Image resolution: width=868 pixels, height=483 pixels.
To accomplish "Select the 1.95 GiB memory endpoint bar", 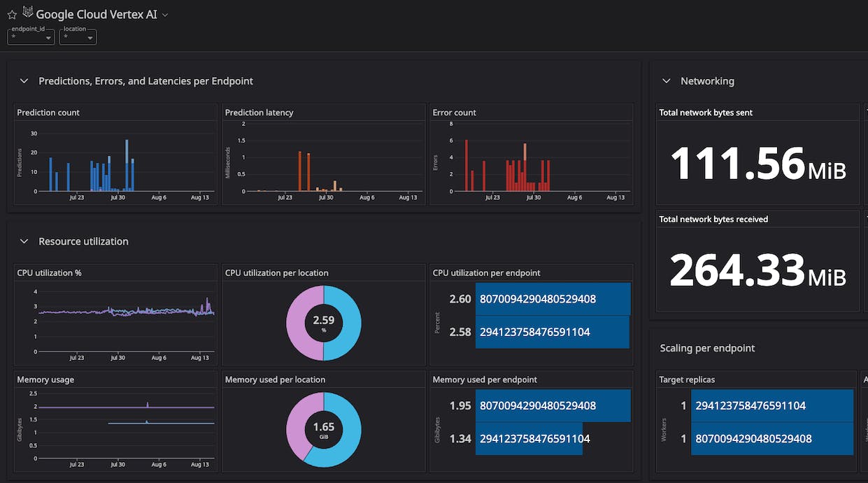I will tap(553, 405).
